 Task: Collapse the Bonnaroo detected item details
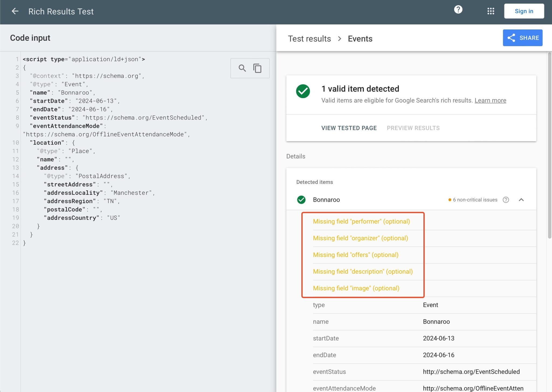pyautogui.click(x=521, y=200)
